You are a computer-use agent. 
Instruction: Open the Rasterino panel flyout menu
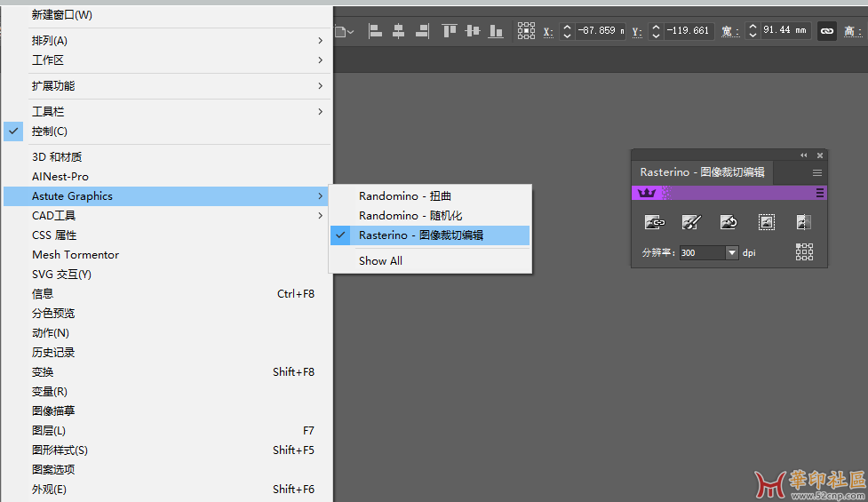point(817,172)
